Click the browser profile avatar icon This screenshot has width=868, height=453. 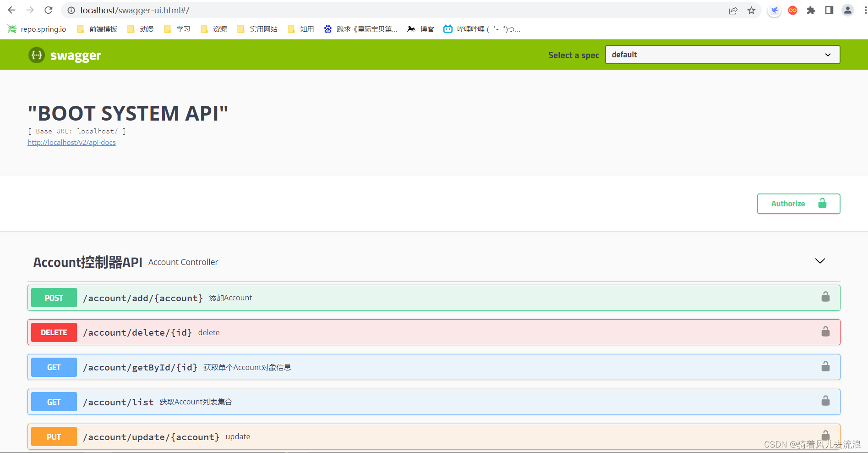[847, 10]
